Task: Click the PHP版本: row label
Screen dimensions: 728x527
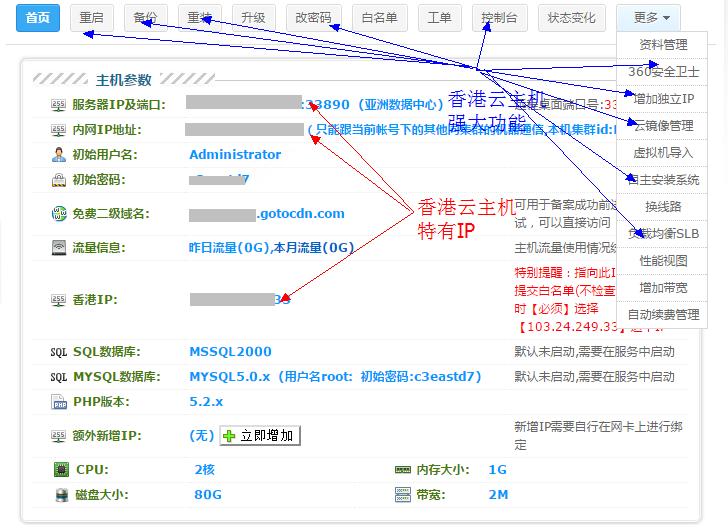Action: [101, 402]
